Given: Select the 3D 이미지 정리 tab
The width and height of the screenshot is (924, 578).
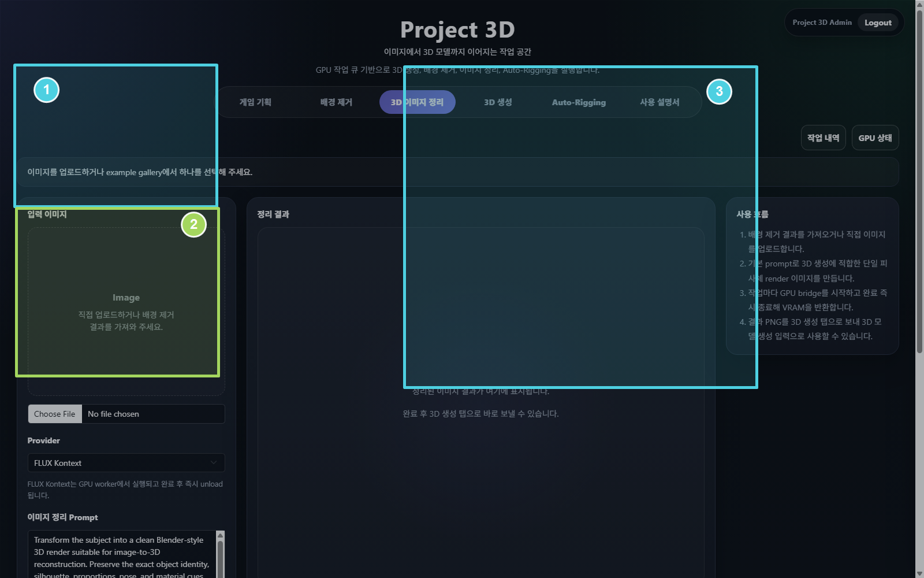Looking at the screenshot, I should click(417, 102).
